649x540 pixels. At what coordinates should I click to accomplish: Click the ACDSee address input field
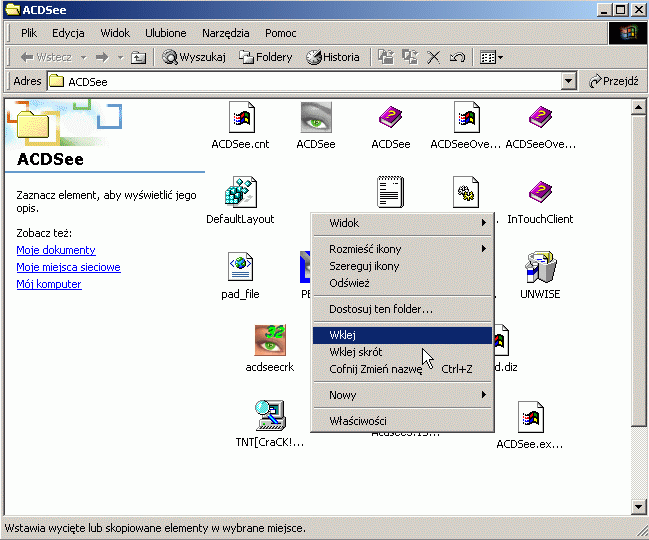coord(304,81)
